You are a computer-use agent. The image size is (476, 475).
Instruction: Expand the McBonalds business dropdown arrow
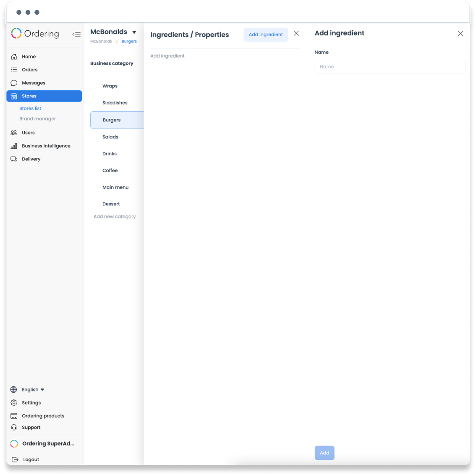(x=134, y=32)
